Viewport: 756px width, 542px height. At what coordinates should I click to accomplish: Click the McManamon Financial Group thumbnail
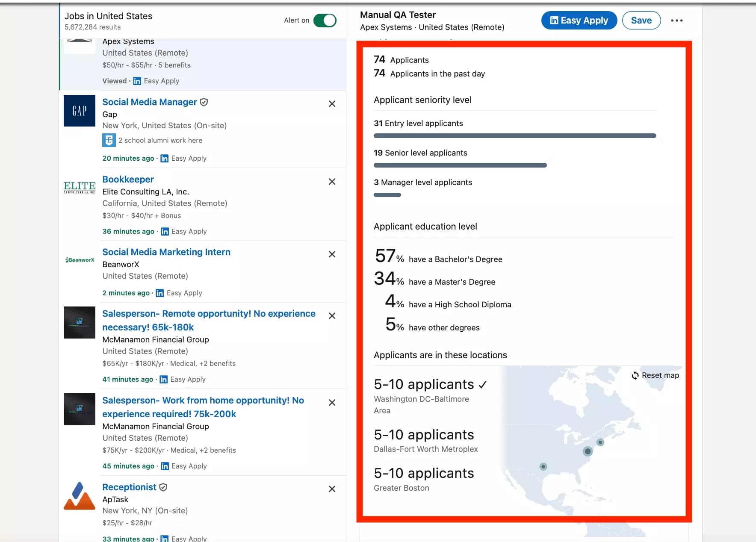[x=79, y=323]
